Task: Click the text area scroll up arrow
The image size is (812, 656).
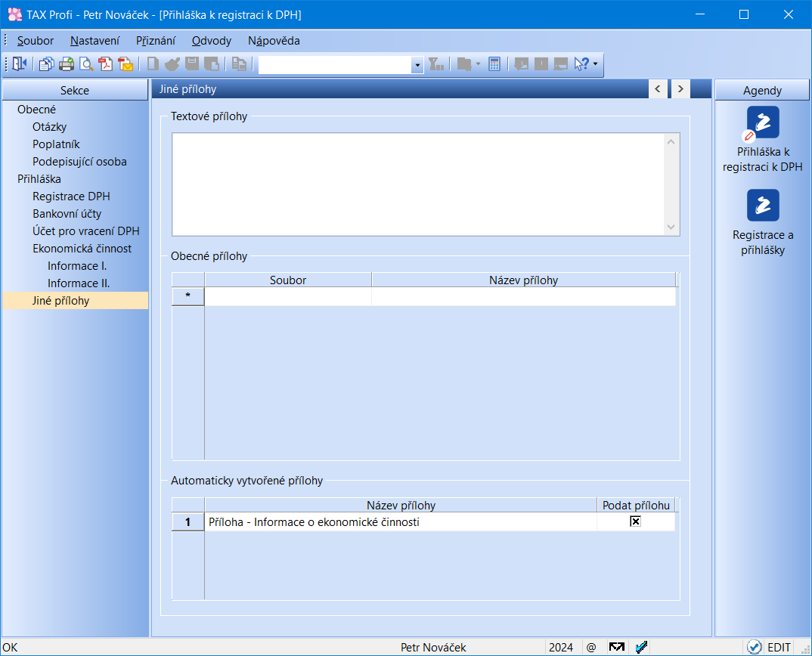Action: point(671,142)
